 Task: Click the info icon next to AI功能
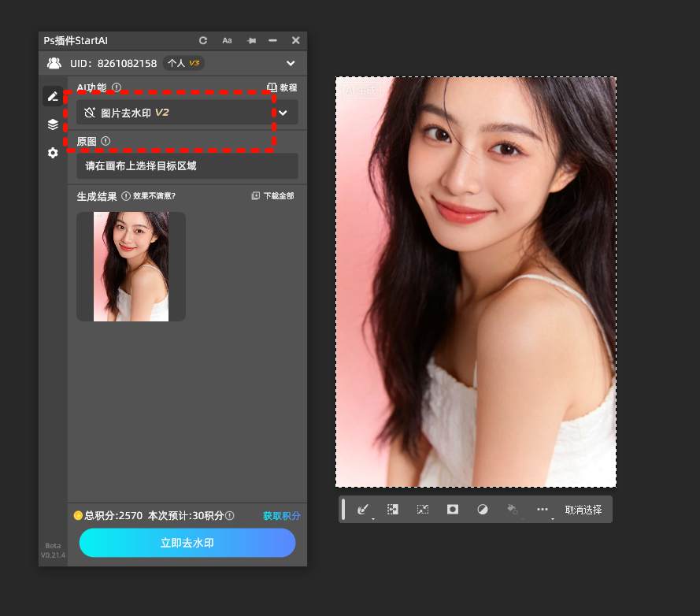(117, 87)
